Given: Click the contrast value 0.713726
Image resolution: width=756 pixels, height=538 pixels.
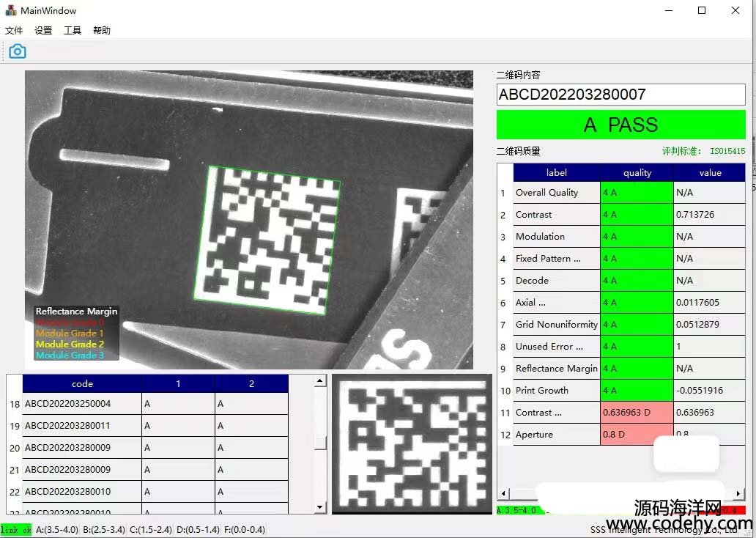Looking at the screenshot, I should coord(694,215).
